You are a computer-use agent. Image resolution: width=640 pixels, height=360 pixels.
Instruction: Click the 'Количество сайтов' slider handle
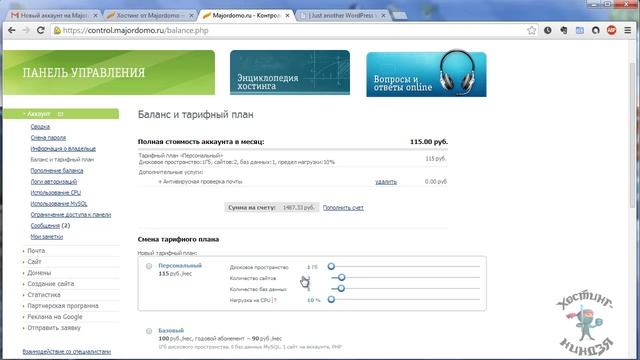pos(342,278)
